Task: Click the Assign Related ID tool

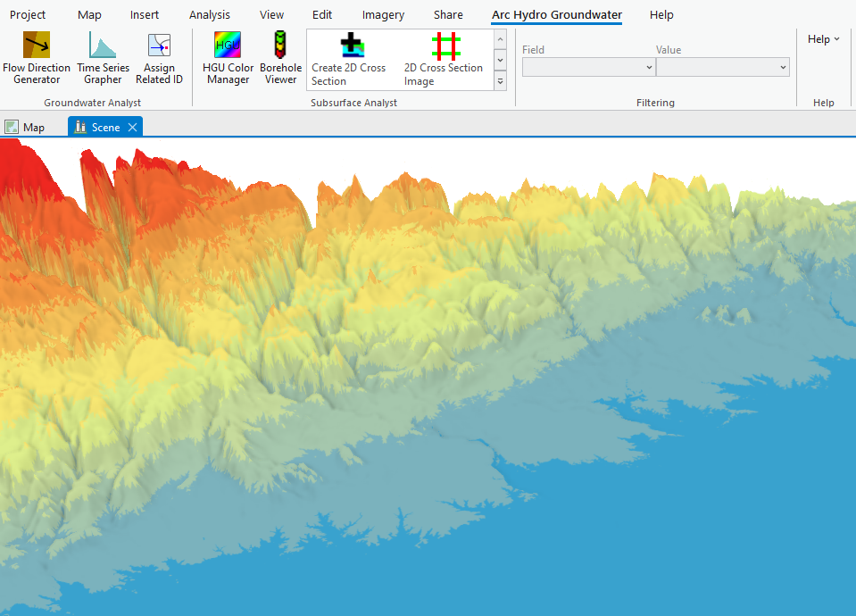Action: point(159,59)
